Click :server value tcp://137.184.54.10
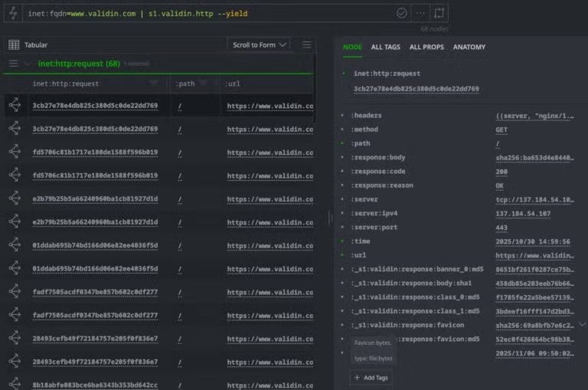 [534, 200]
